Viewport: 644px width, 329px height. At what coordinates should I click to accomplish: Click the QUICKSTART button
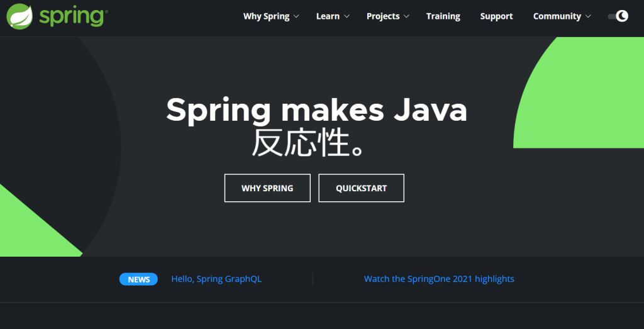pos(362,188)
